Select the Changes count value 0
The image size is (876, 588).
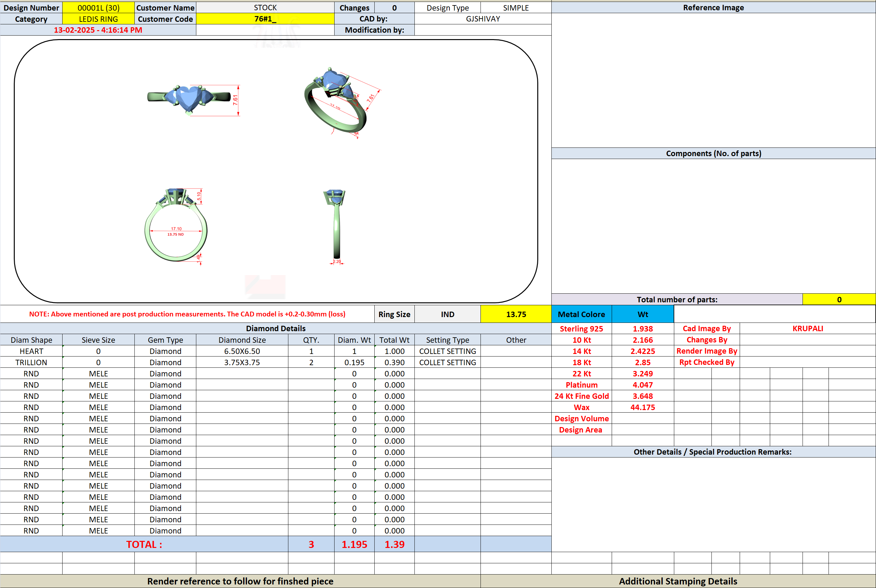[x=394, y=7]
